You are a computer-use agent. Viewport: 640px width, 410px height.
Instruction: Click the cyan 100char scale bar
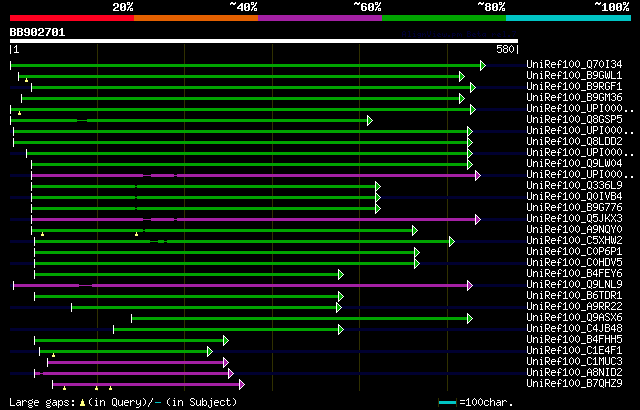pyautogui.click(x=447, y=403)
